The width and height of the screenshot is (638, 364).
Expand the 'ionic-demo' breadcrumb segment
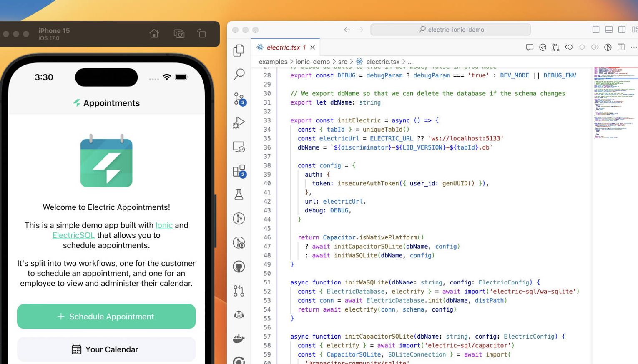point(312,62)
